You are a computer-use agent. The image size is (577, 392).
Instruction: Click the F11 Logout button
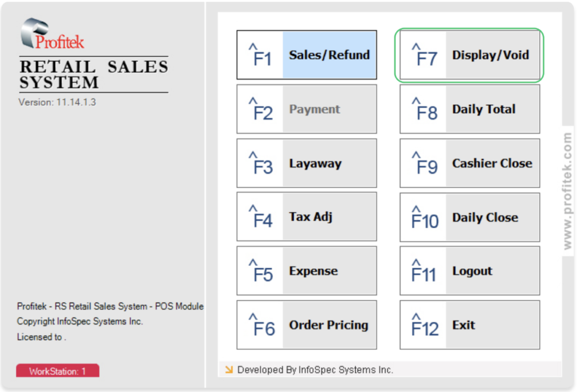[x=469, y=271]
